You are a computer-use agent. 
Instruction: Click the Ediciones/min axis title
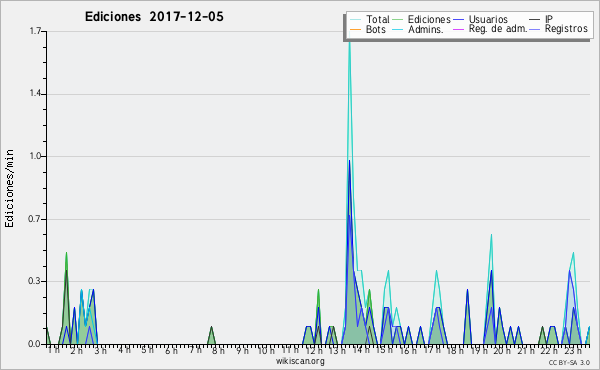coord(9,188)
